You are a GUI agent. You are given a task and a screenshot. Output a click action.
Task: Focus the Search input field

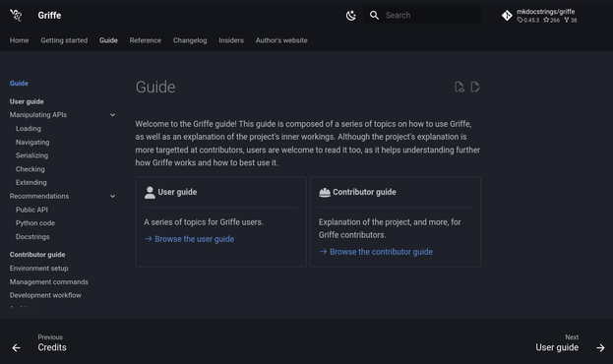422,15
